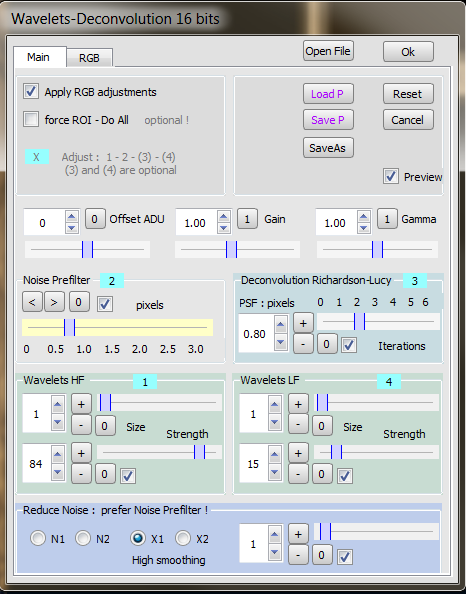Toggle Apply RGB adjustments checkbox
The height and width of the screenshot is (594, 466).
coord(31,91)
